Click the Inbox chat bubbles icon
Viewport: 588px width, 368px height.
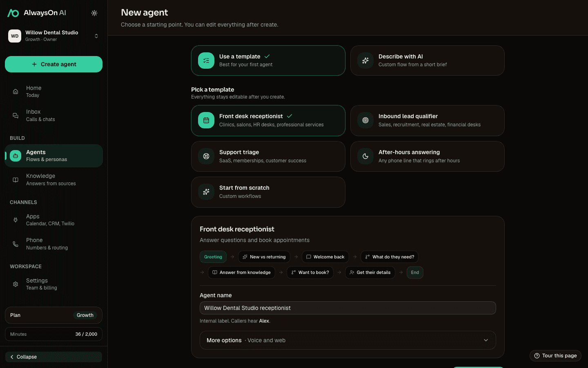coord(16,116)
